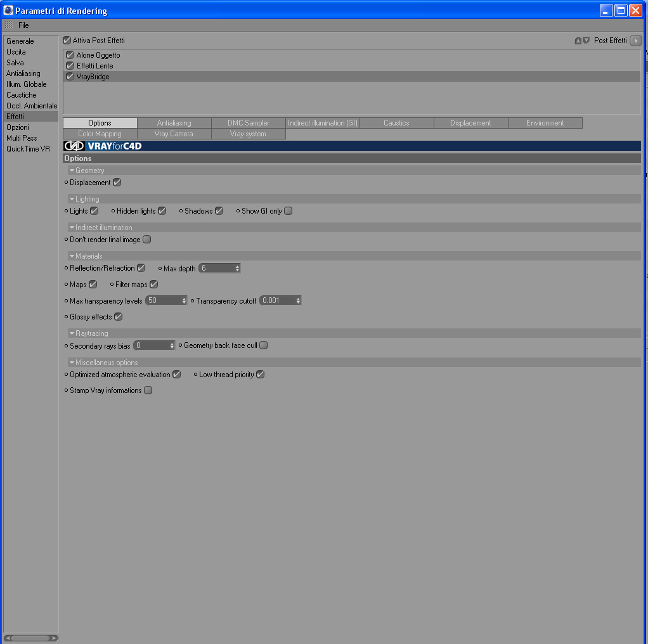The width and height of the screenshot is (648, 644).
Task: Enable Don't render final image
Action: click(146, 239)
